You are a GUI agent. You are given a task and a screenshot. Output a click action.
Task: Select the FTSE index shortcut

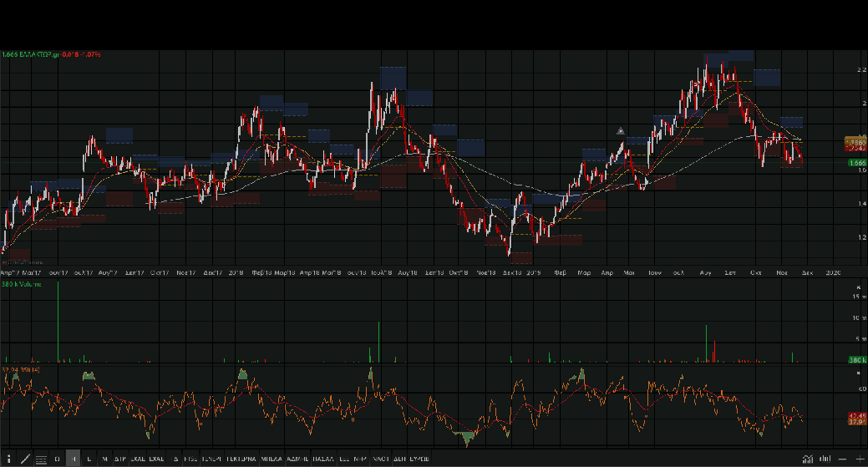coord(190,459)
